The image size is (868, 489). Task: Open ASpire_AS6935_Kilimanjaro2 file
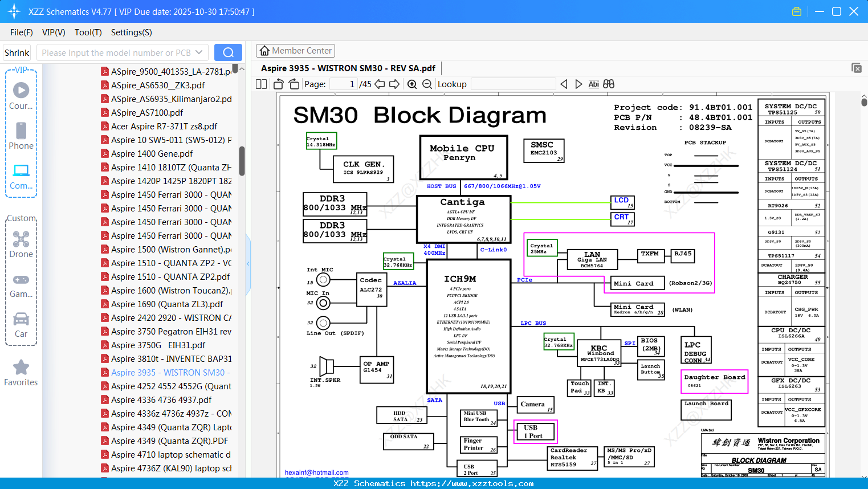172,99
